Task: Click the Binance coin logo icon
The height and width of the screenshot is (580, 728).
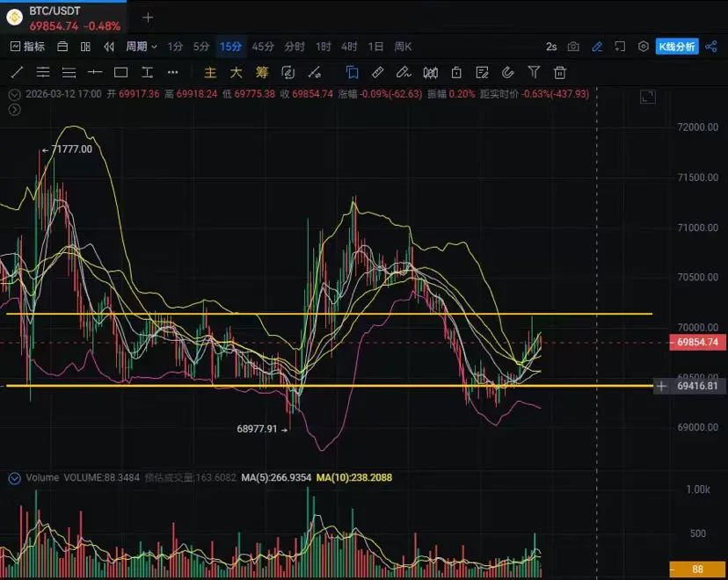Action: click(14, 18)
